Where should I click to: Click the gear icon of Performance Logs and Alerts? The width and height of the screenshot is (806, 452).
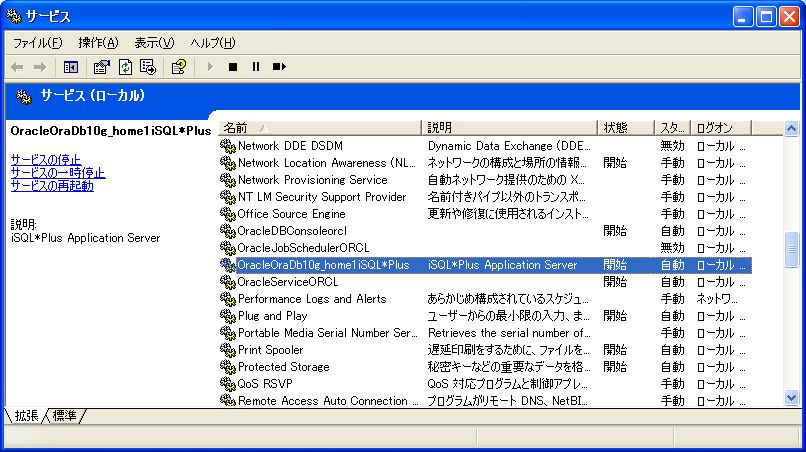point(227,299)
